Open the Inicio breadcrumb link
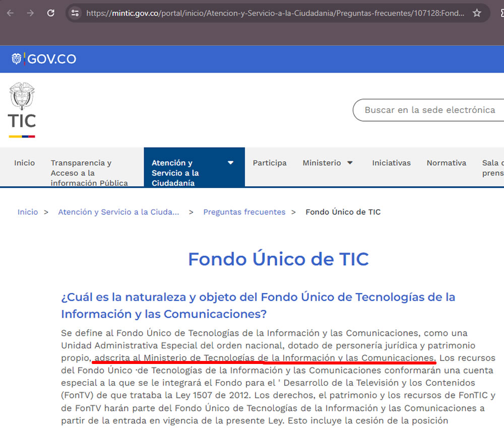The height and width of the screenshot is (428, 504). tap(28, 212)
